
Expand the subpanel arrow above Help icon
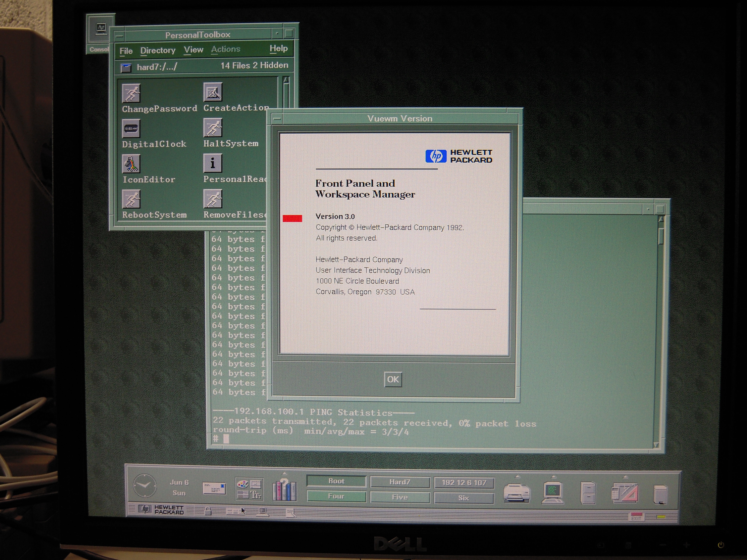coord(284,473)
